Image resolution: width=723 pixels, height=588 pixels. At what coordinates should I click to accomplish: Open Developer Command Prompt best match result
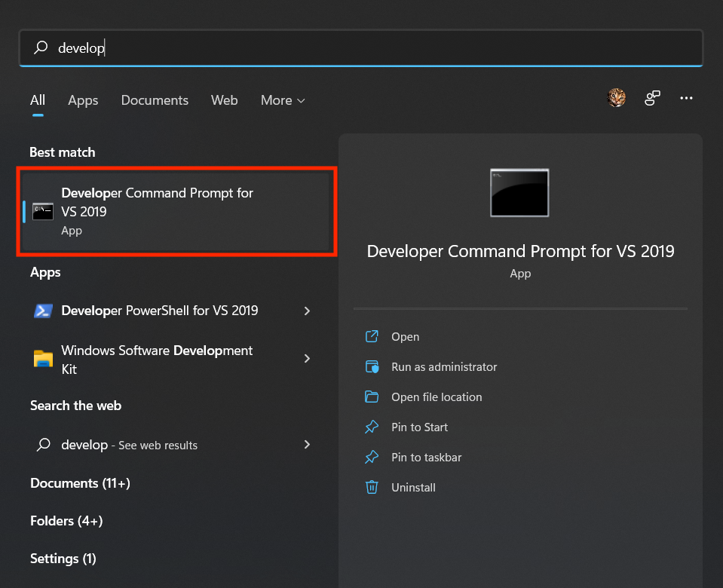pyautogui.click(x=176, y=212)
